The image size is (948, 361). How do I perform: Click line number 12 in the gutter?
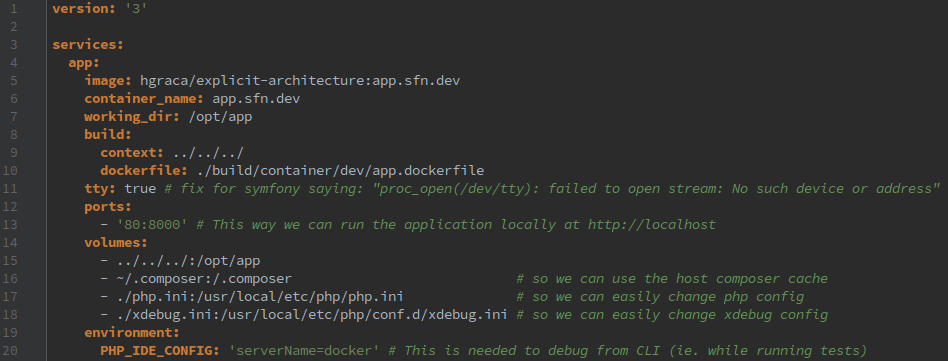point(10,207)
